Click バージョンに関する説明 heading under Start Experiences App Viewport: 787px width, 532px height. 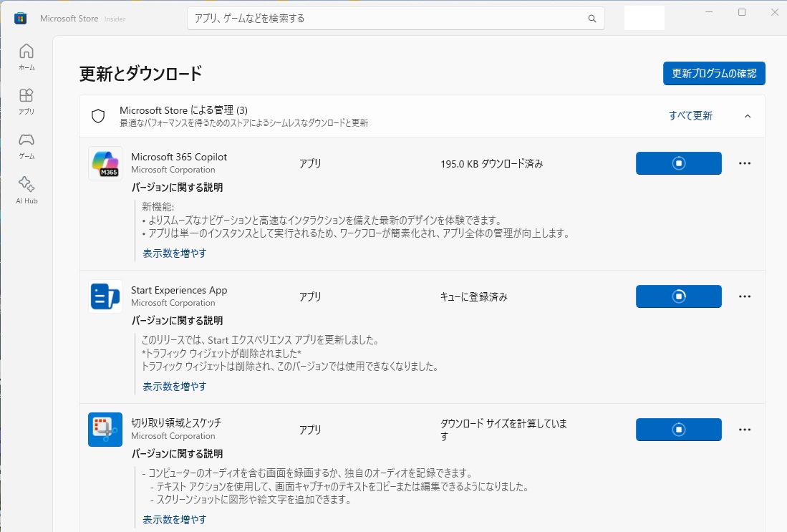[x=177, y=321]
